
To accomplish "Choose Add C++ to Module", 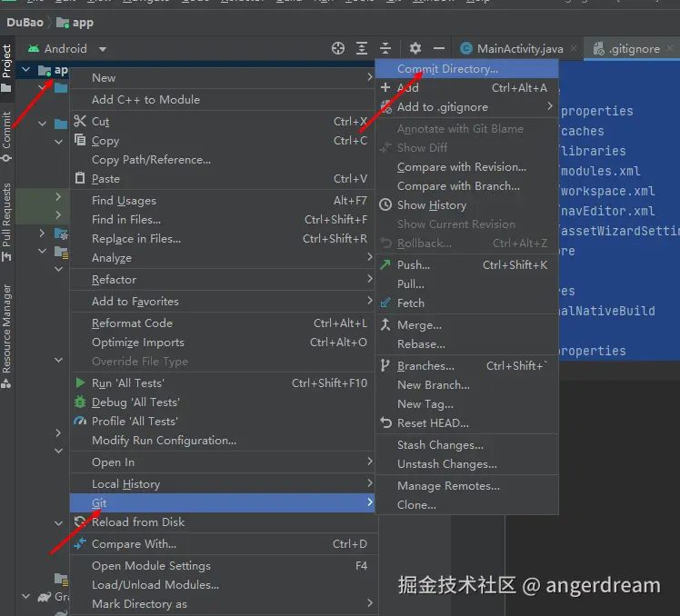I will pyautogui.click(x=222, y=100).
